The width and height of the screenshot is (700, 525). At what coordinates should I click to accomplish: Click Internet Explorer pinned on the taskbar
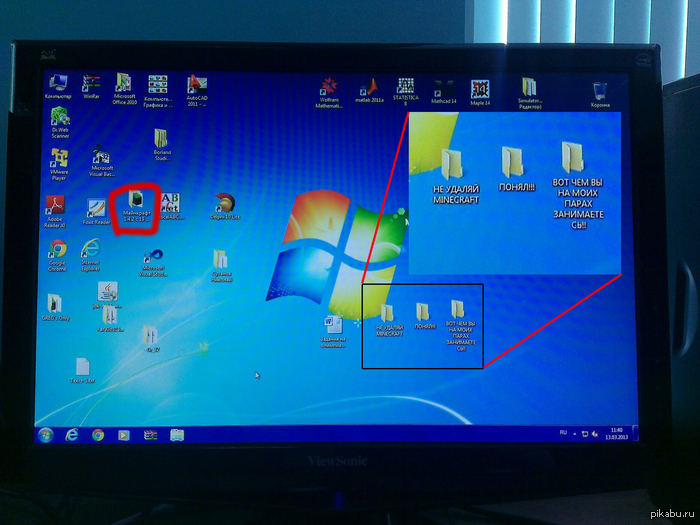72,436
